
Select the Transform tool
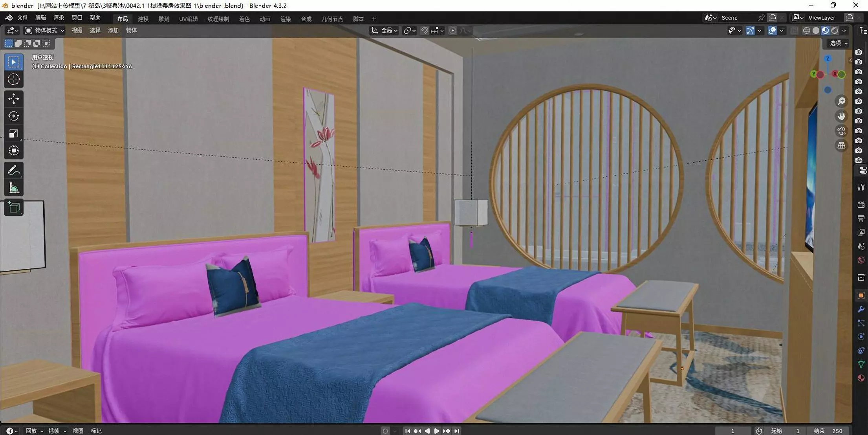[x=14, y=151]
